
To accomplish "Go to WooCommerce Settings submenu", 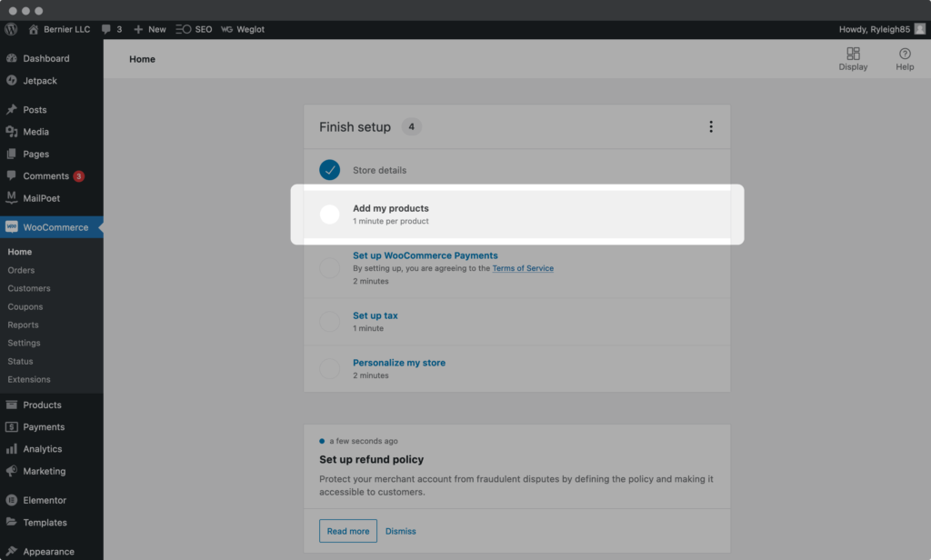I will 24,343.
